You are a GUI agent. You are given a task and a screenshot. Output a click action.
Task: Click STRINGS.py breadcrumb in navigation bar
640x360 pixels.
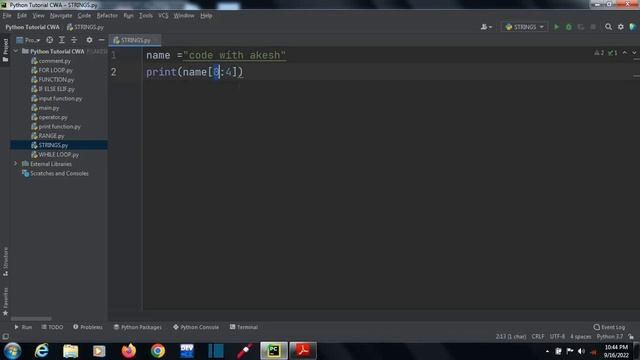[85, 27]
